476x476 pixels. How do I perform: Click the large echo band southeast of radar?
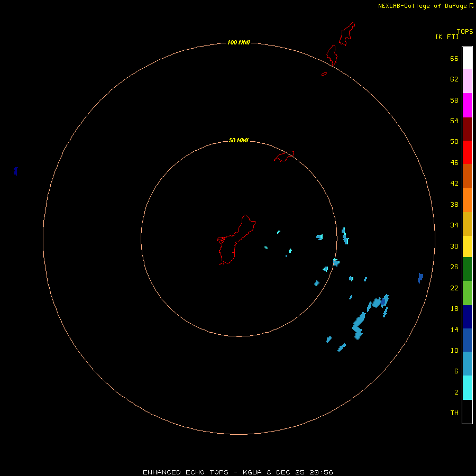pos(359,326)
